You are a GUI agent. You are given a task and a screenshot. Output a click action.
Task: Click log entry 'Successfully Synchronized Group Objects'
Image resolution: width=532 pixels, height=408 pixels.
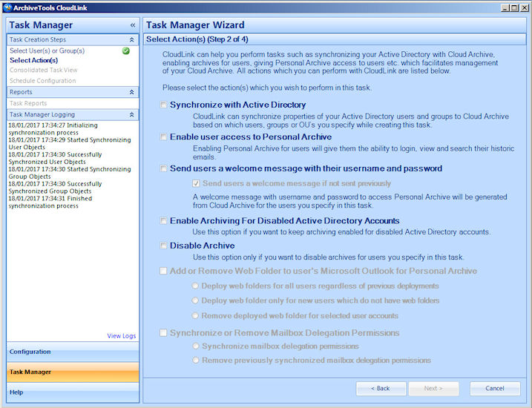[x=55, y=188]
